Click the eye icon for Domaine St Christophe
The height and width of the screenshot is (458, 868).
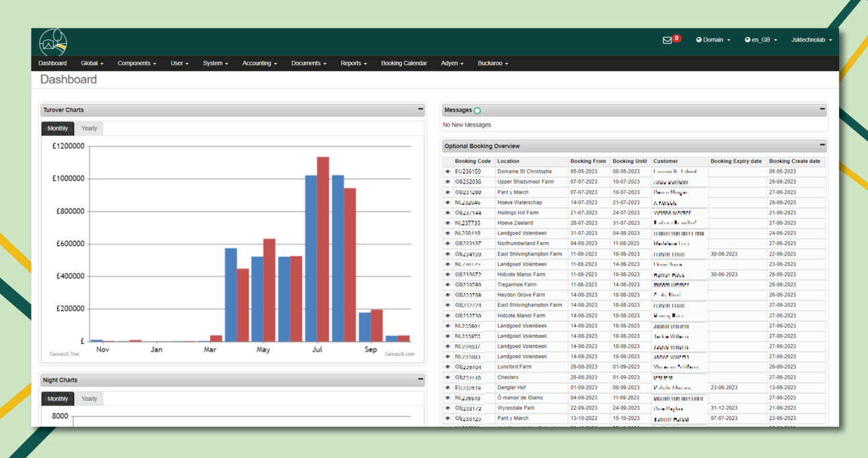pyautogui.click(x=447, y=171)
